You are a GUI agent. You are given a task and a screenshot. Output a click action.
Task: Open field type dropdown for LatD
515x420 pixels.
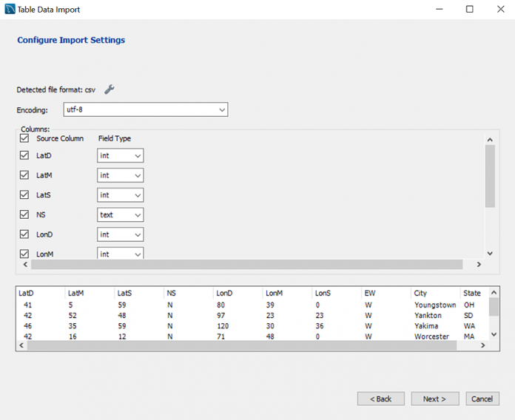click(120, 155)
